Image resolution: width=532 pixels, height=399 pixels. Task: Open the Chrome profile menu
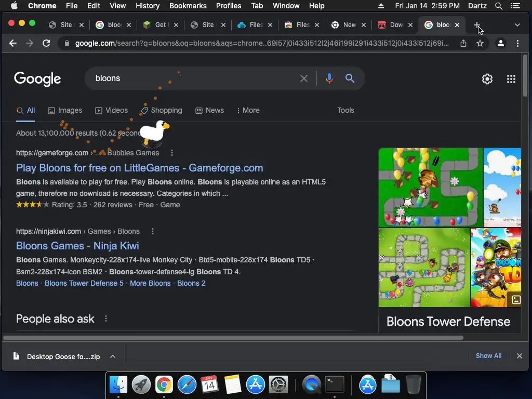tap(500, 44)
